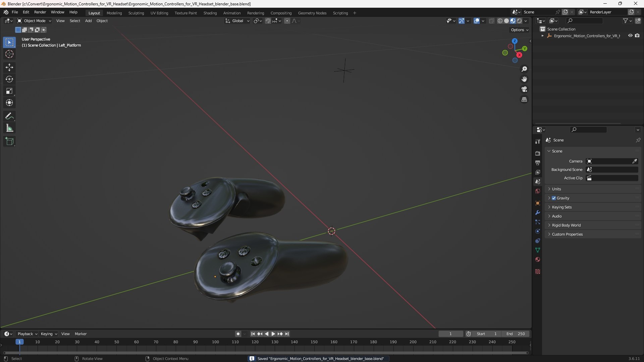The image size is (644, 362).
Task: Toggle auto keying record button
Action: tap(238, 334)
